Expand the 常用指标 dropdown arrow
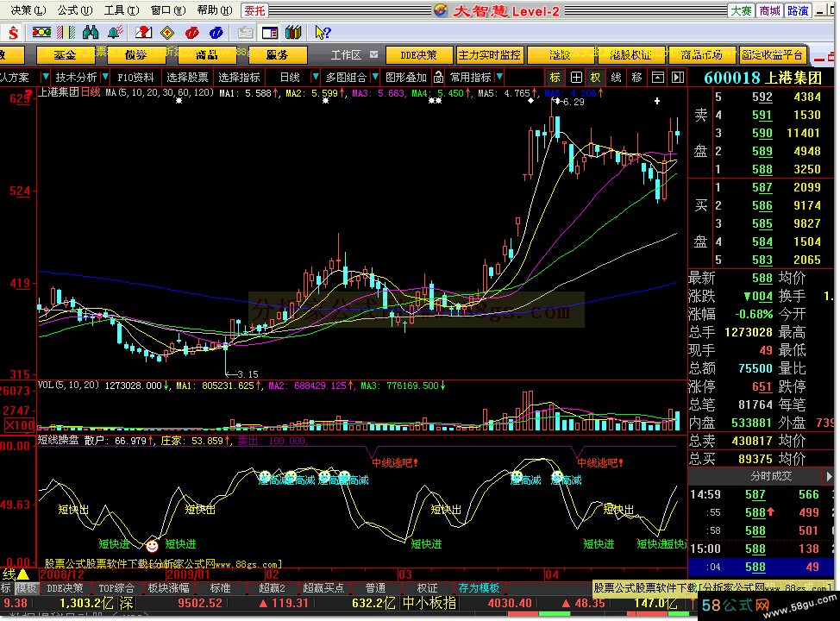Screen dimensions: 840x621 (500, 77)
